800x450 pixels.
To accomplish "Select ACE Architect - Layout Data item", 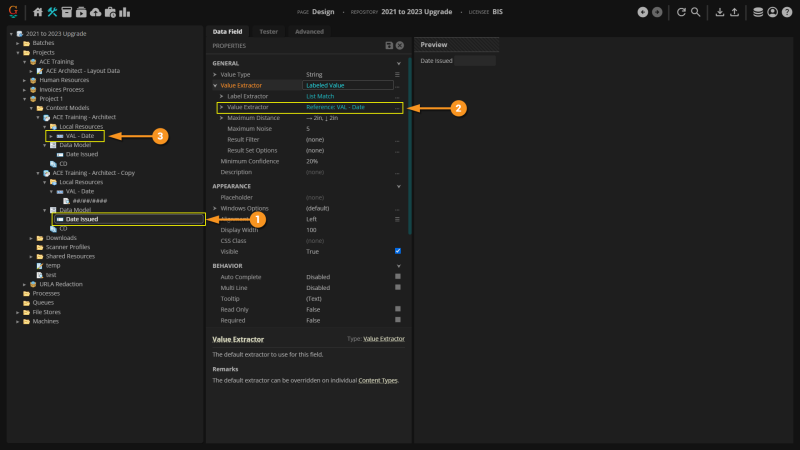I will (83, 71).
